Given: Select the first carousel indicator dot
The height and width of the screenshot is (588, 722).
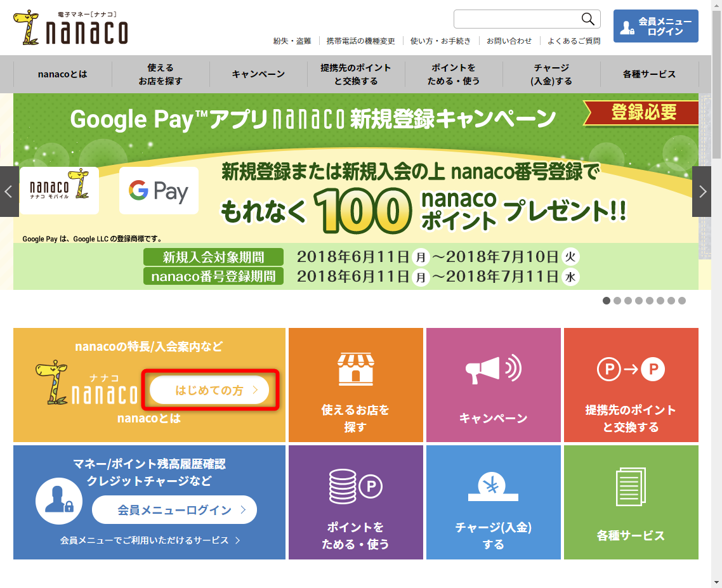Looking at the screenshot, I should pyautogui.click(x=607, y=301).
